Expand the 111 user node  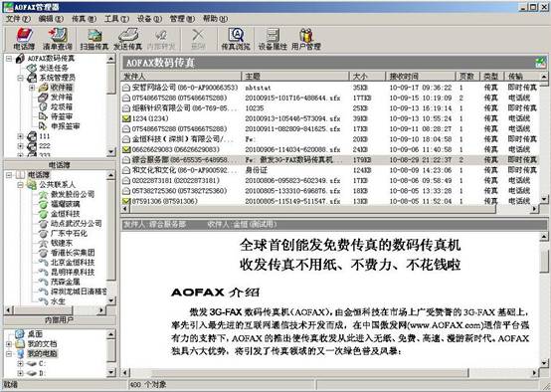point(21,136)
